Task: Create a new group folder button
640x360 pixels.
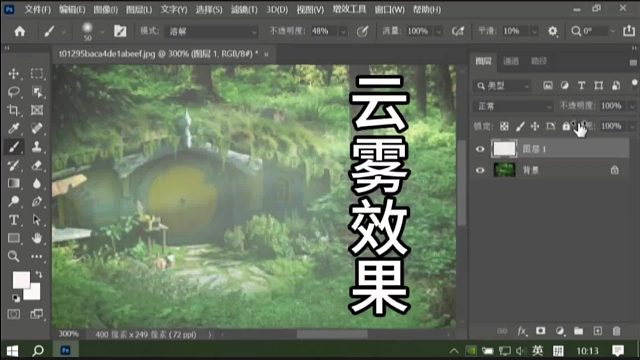Action: [578, 331]
